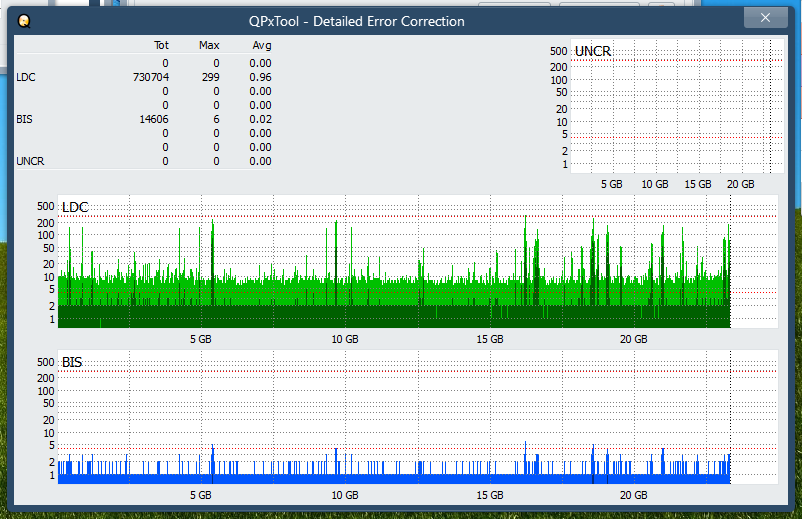Click the LDC average value 0.96

(260, 77)
